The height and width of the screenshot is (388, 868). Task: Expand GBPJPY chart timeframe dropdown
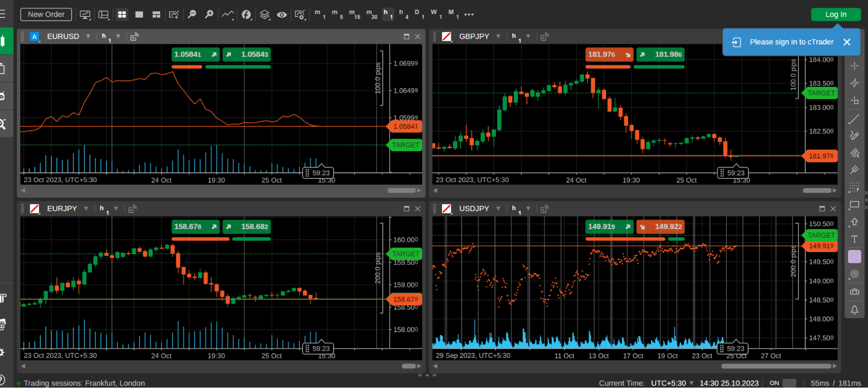528,36
